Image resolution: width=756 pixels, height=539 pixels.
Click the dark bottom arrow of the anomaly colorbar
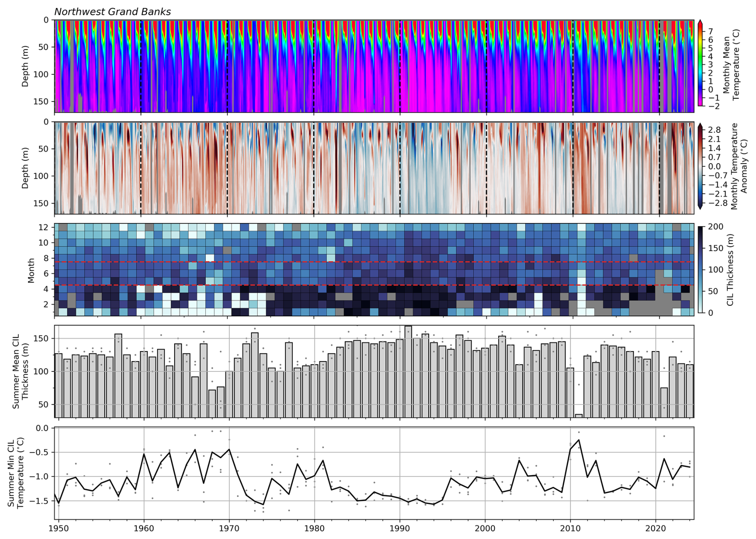coord(700,206)
